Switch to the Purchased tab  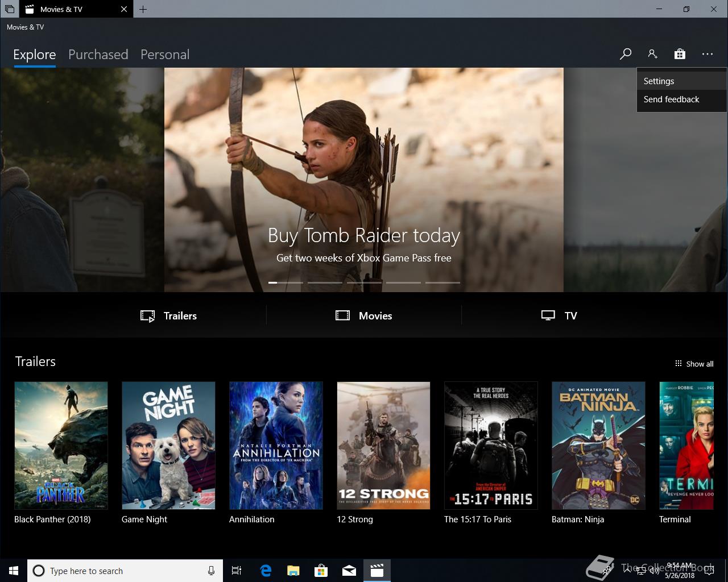(x=98, y=55)
